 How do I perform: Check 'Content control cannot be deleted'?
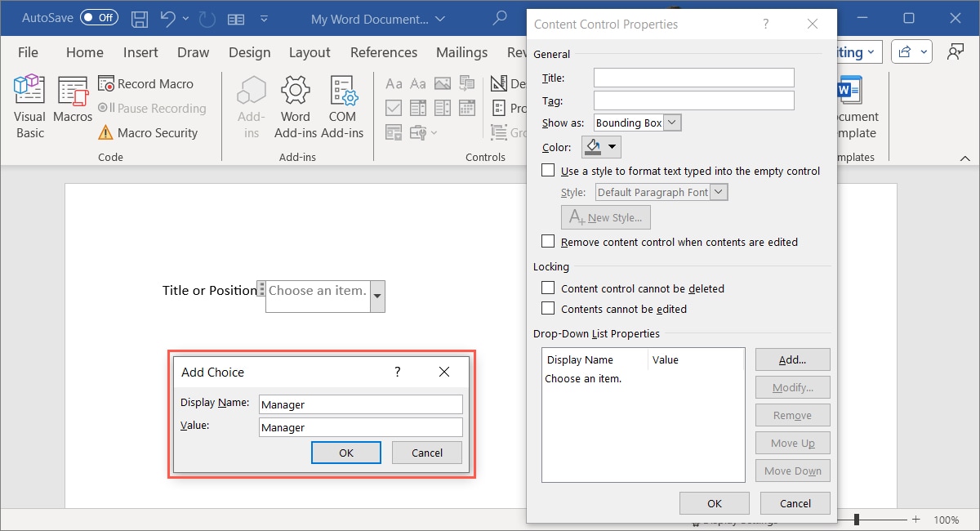click(x=548, y=288)
